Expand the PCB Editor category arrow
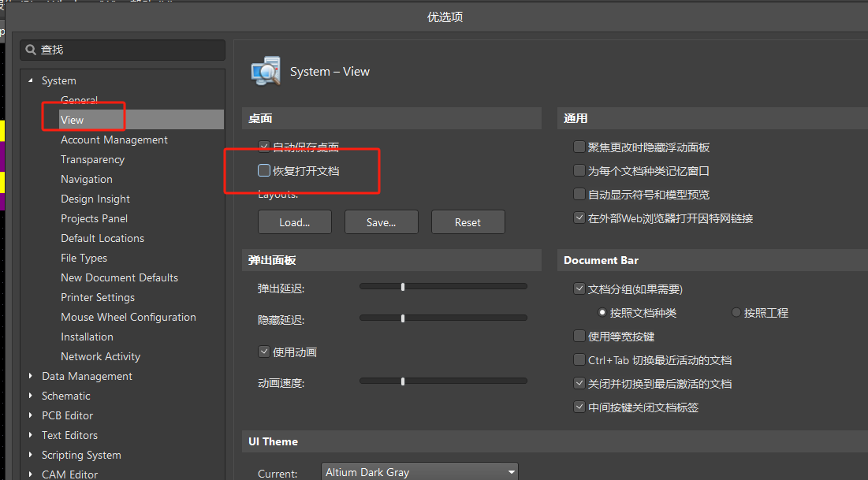This screenshot has height=480, width=868. (x=32, y=415)
